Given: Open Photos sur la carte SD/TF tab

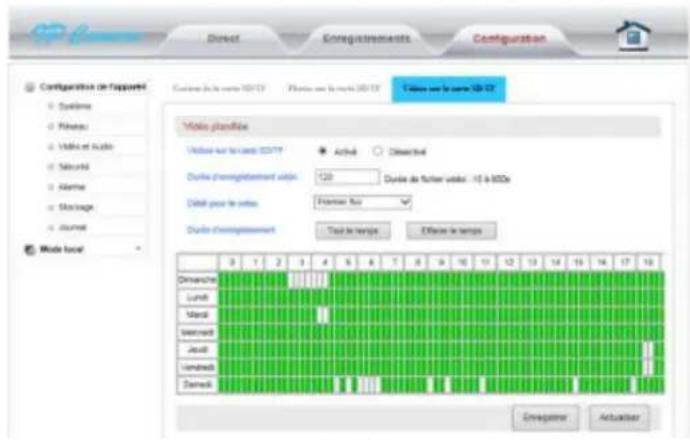Looking at the screenshot, I should pos(333,88).
